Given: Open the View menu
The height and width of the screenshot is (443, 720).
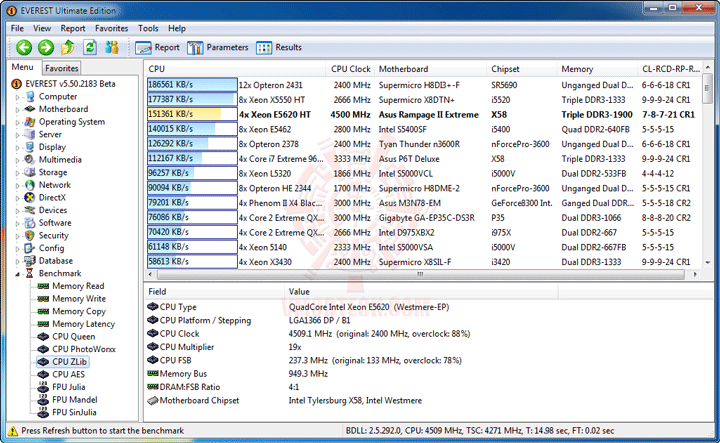Looking at the screenshot, I should pos(42,28).
